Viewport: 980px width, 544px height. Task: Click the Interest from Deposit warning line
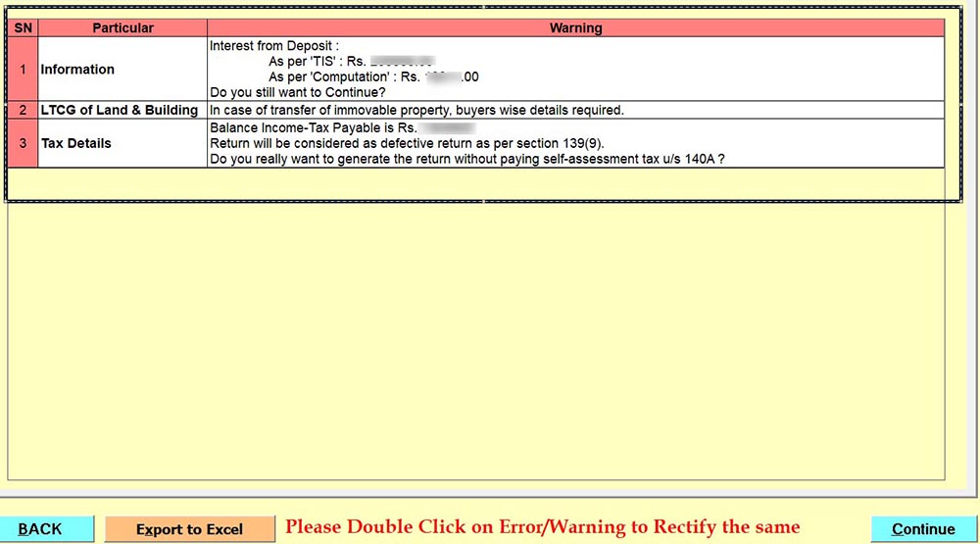pos(274,45)
